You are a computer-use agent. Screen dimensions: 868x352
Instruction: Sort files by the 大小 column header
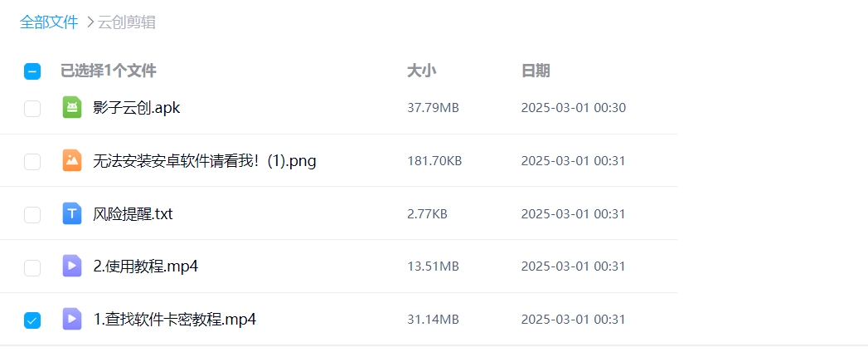421,71
